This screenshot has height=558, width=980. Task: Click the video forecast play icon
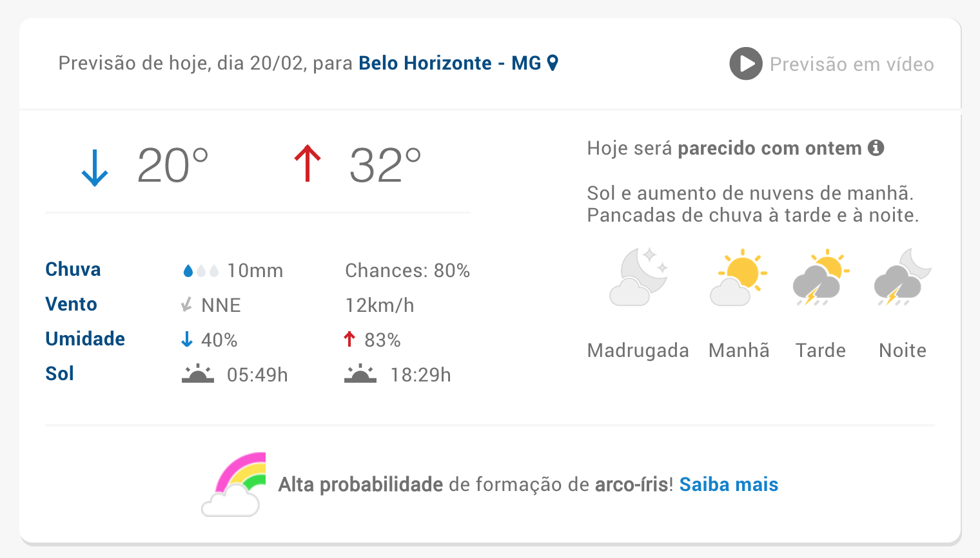click(x=746, y=64)
